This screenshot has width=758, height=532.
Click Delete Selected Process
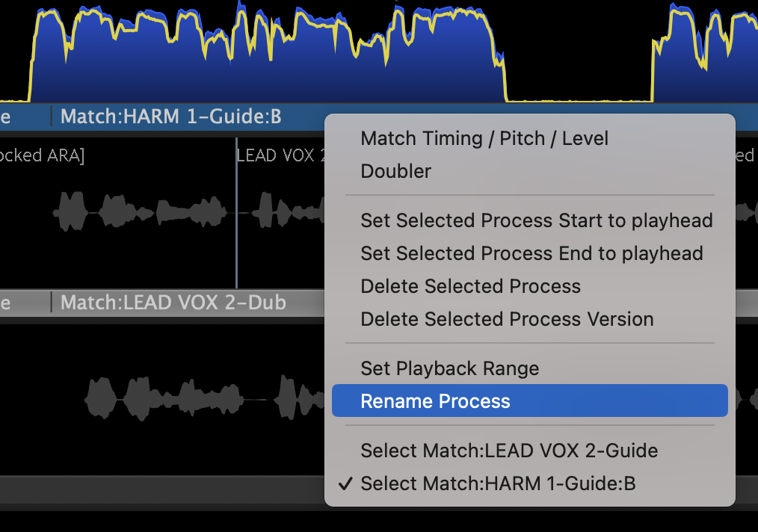470,286
